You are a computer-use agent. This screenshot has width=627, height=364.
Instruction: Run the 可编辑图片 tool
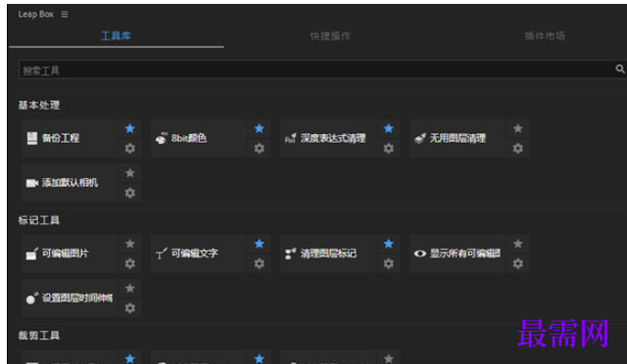tap(70, 253)
